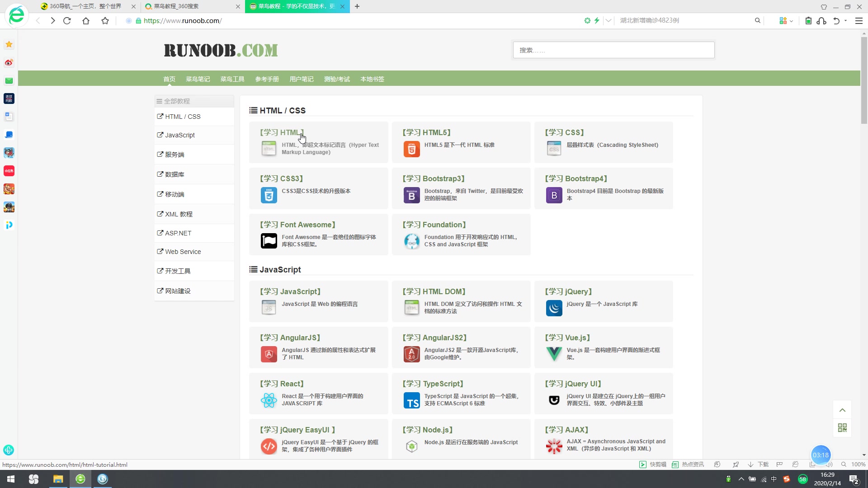Open 移动端 category in sidebar

pyautogui.click(x=194, y=194)
